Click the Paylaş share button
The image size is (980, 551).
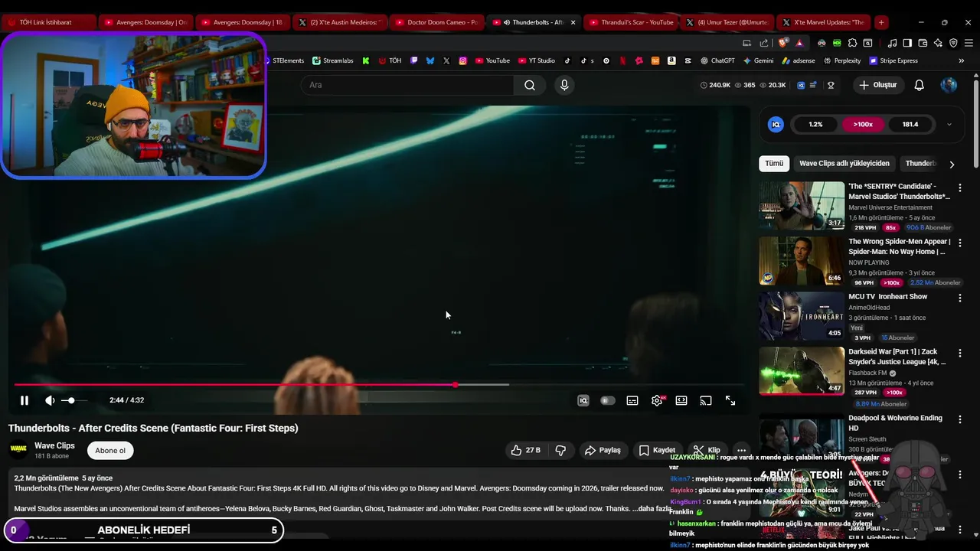pos(603,450)
